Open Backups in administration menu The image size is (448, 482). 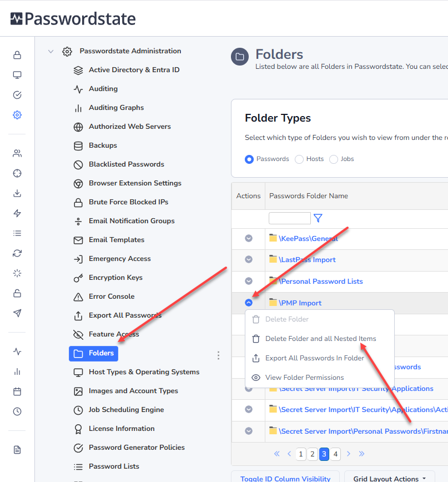click(x=103, y=145)
